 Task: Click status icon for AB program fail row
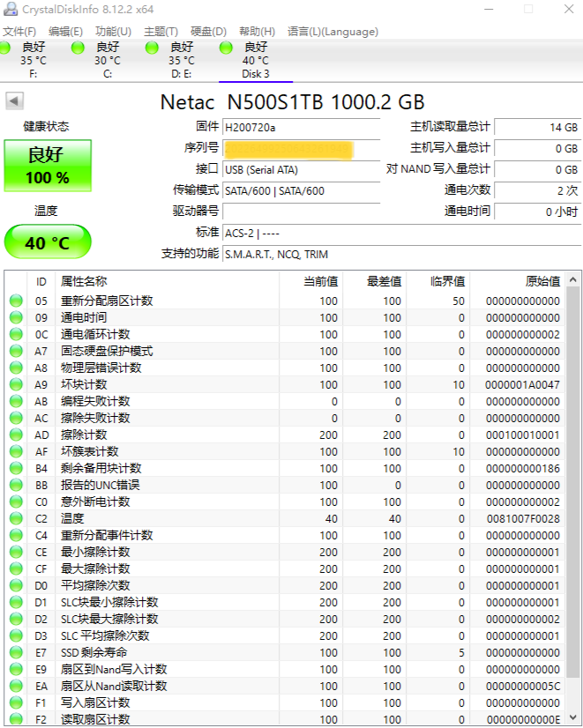(x=16, y=401)
